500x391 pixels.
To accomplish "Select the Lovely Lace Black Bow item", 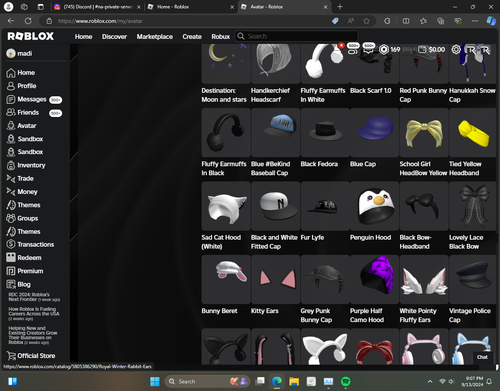I will tap(473, 206).
